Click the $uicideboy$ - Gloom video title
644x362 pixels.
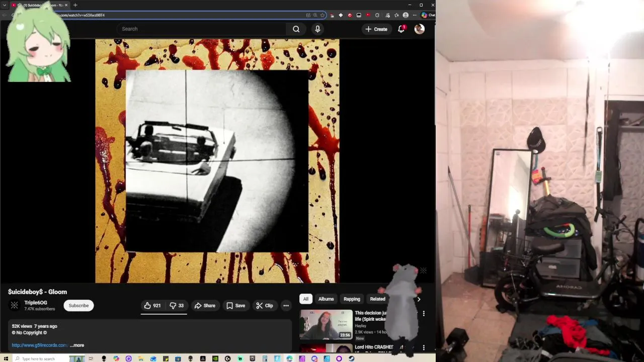click(37, 292)
